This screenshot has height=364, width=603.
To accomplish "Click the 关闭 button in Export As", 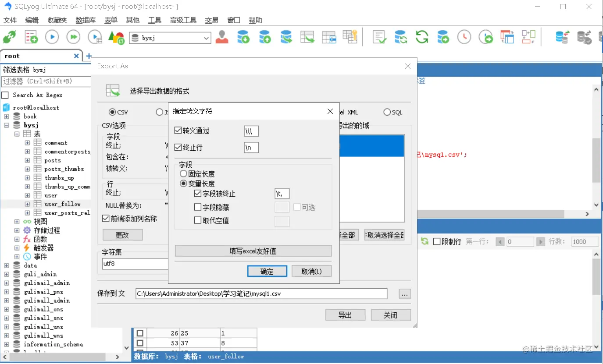I will pos(391,315).
